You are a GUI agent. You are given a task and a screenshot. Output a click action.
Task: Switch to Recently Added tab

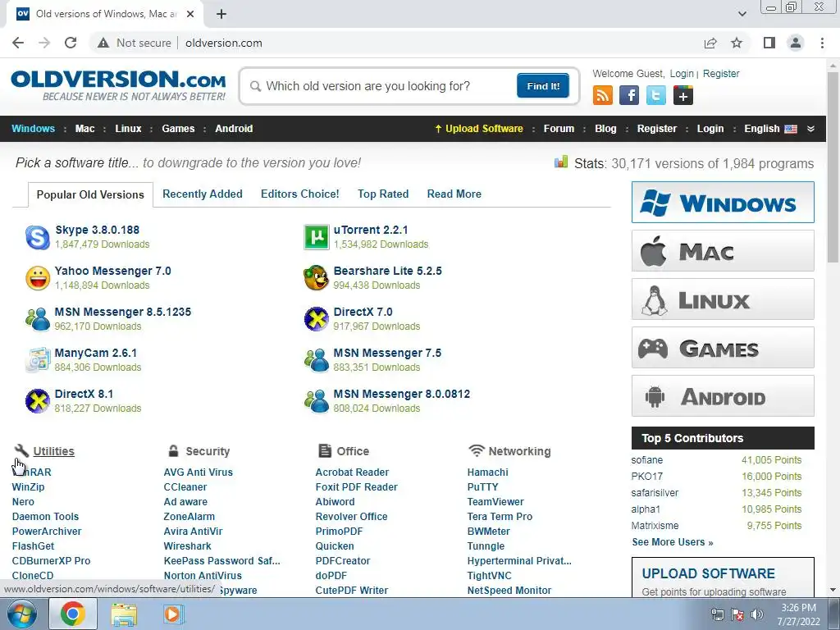pos(203,194)
